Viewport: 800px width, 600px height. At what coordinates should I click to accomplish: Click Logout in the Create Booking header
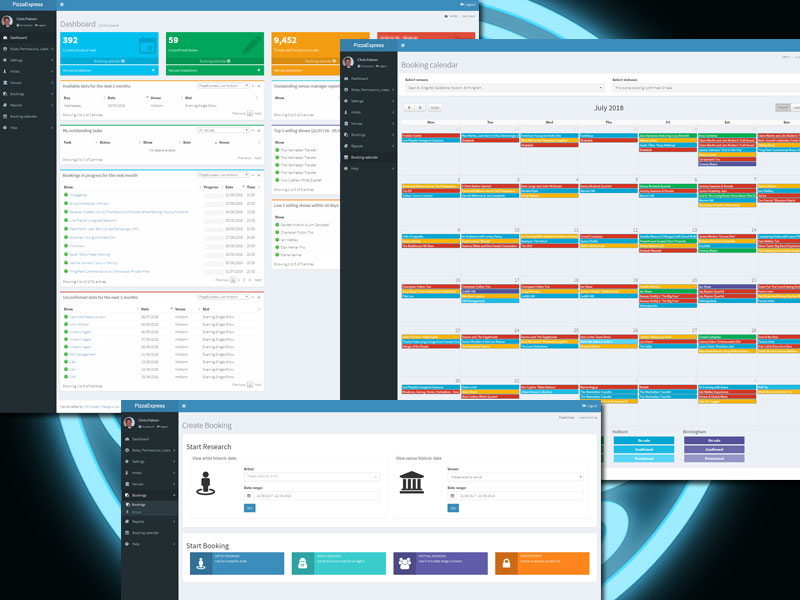589,406
